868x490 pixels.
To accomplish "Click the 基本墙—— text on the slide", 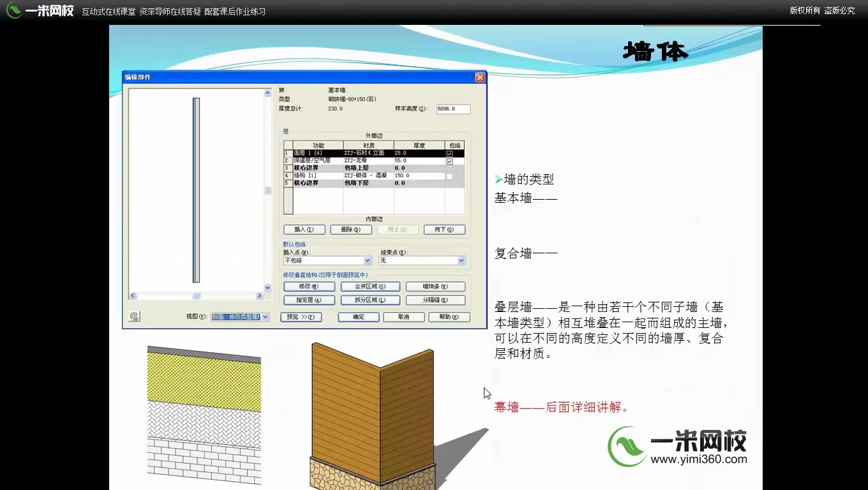I will pos(526,198).
